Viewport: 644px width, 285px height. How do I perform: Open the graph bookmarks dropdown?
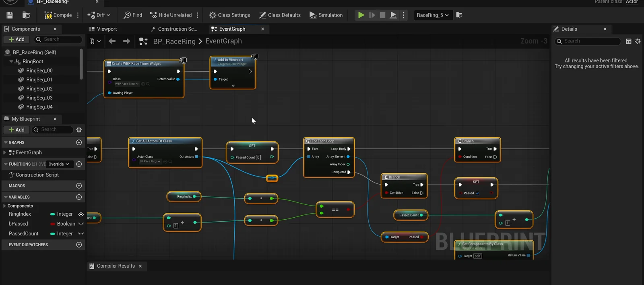coord(95,41)
